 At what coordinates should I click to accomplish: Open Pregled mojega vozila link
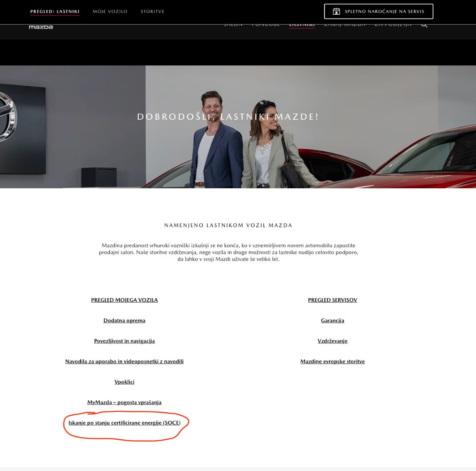(125, 300)
